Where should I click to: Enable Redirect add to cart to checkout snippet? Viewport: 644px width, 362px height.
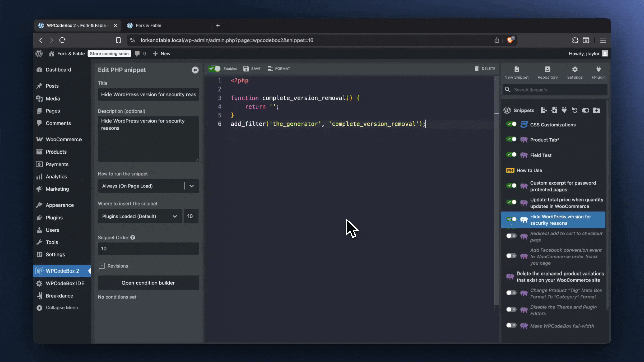[x=511, y=236]
